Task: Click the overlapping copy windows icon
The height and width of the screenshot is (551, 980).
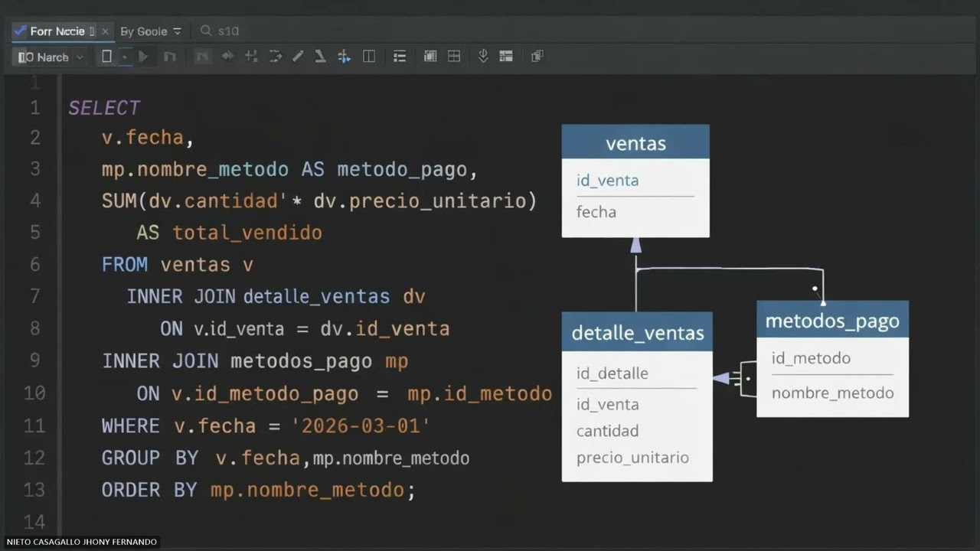Action: pos(537,57)
